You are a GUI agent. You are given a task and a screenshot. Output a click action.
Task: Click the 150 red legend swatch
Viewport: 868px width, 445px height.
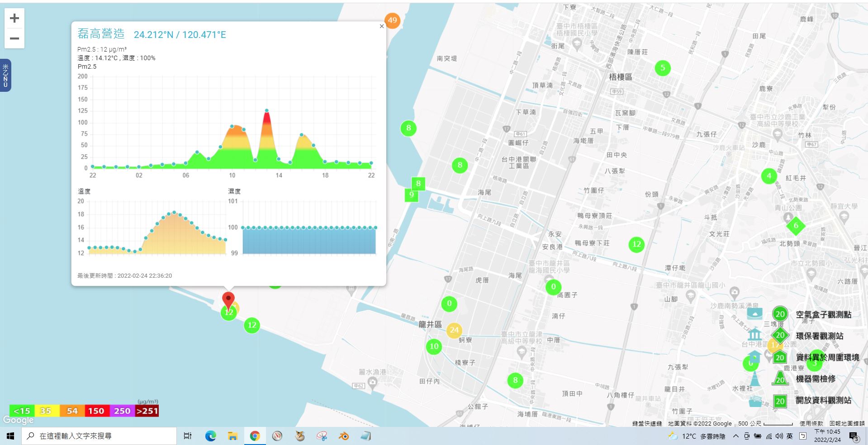click(96, 411)
